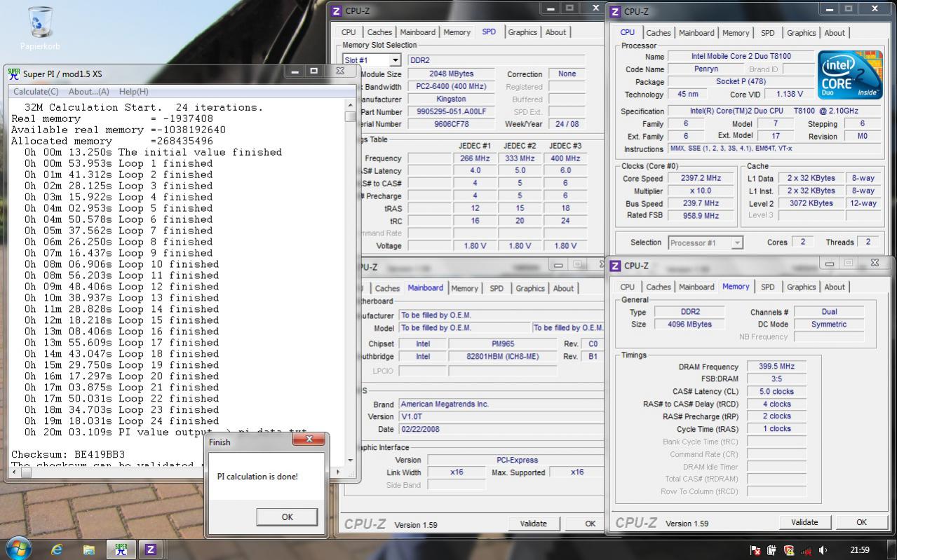Viewport: 925px width, 560px height.
Task: Expand the Processor #1 selection dropdown
Action: (x=736, y=243)
